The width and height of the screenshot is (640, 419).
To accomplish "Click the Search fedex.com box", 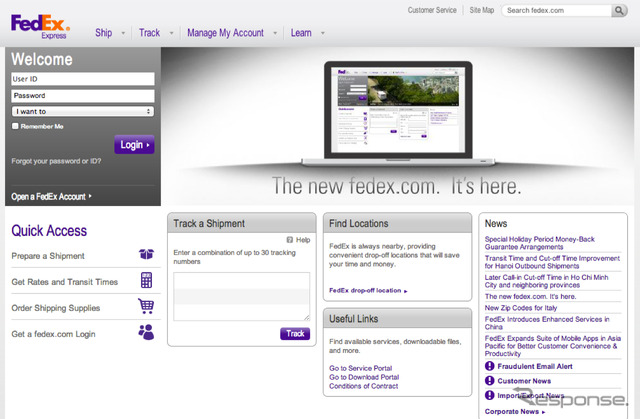I will [557, 11].
